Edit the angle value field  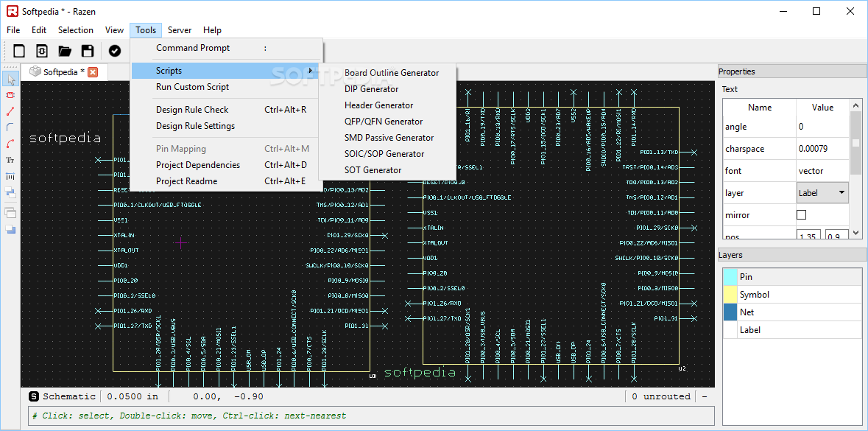point(822,126)
